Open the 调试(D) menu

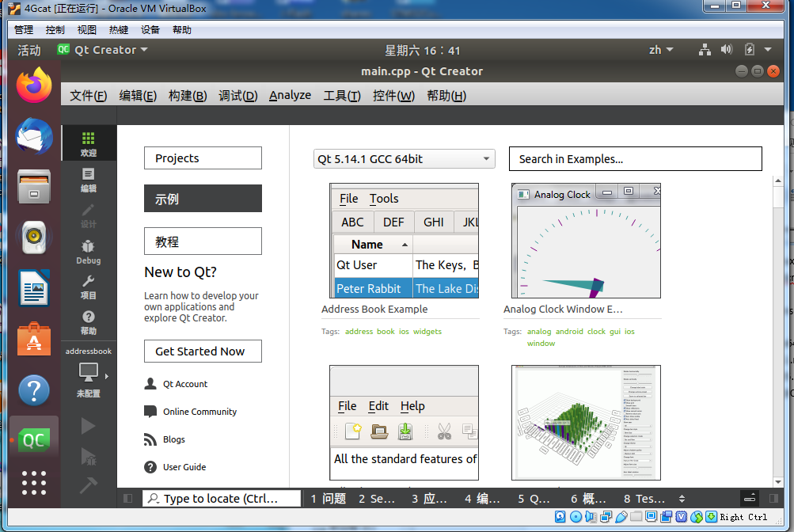click(x=238, y=96)
